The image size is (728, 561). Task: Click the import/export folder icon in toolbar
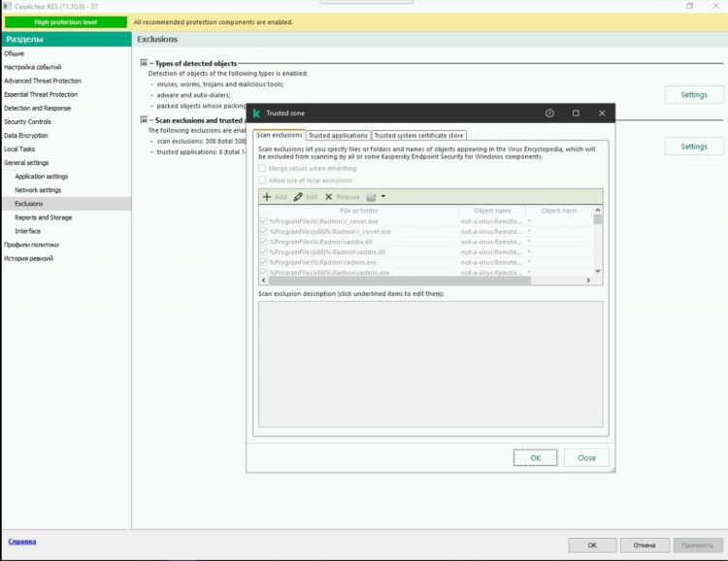click(371, 197)
